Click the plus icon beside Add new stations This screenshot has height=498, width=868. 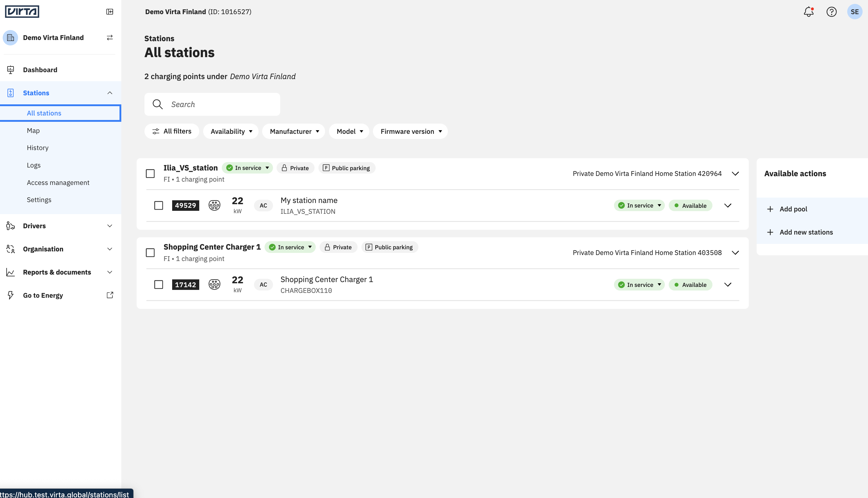[x=770, y=232]
